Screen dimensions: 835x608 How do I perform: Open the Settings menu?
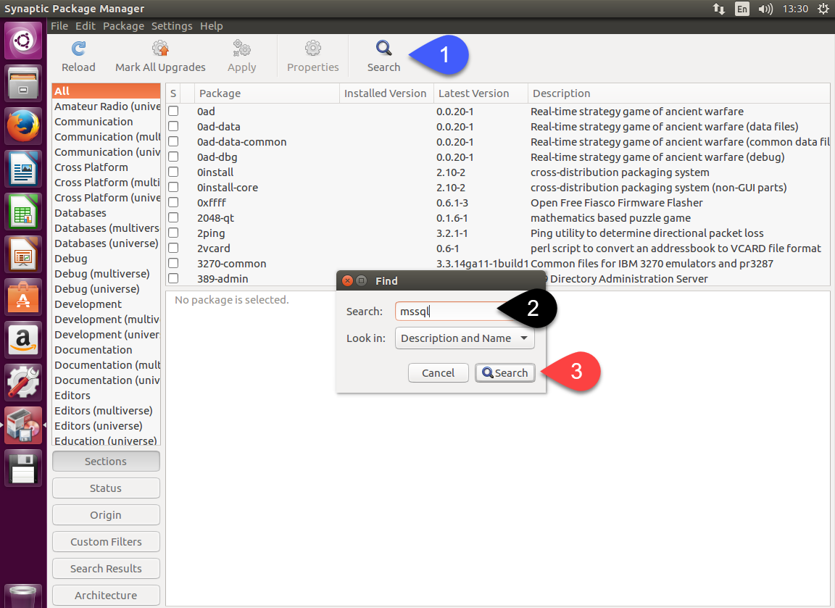pyautogui.click(x=171, y=26)
